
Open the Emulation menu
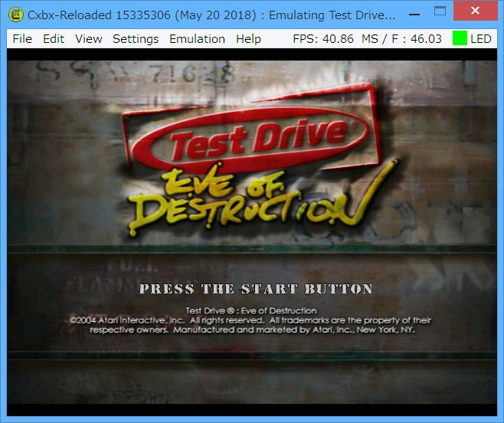[197, 39]
